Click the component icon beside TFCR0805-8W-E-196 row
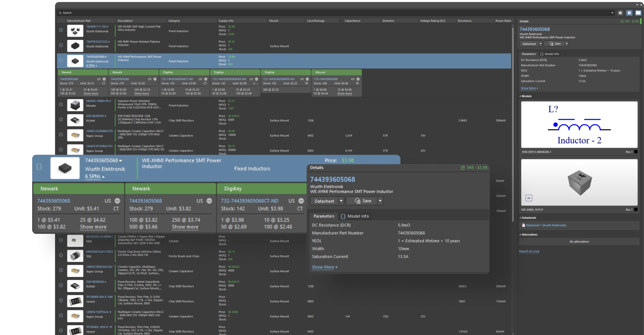This screenshot has height=335, width=644. pos(61,300)
